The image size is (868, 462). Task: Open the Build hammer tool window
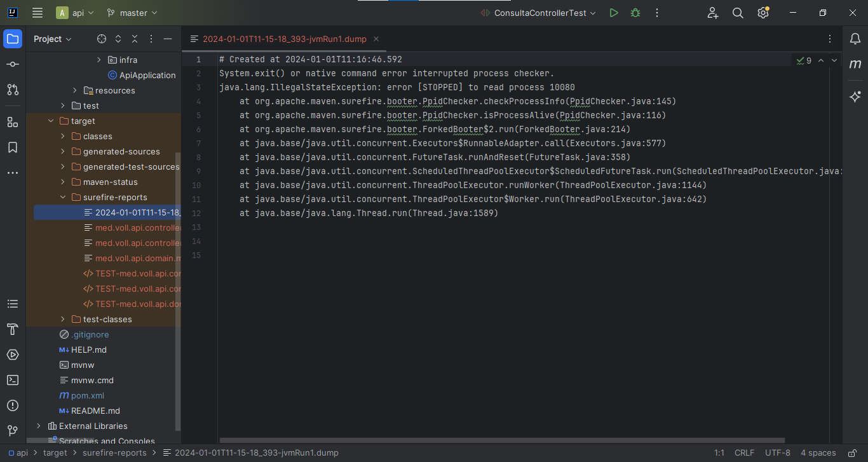click(13, 329)
